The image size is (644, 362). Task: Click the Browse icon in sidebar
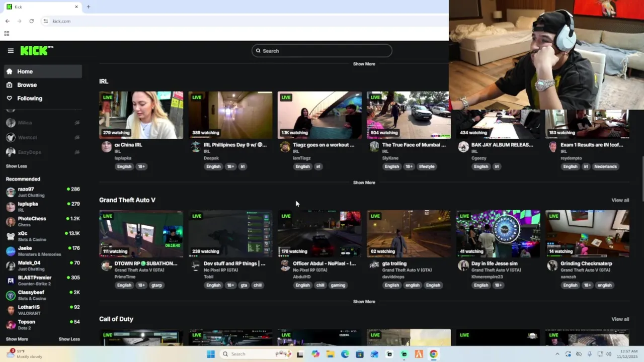tap(10, 85)
